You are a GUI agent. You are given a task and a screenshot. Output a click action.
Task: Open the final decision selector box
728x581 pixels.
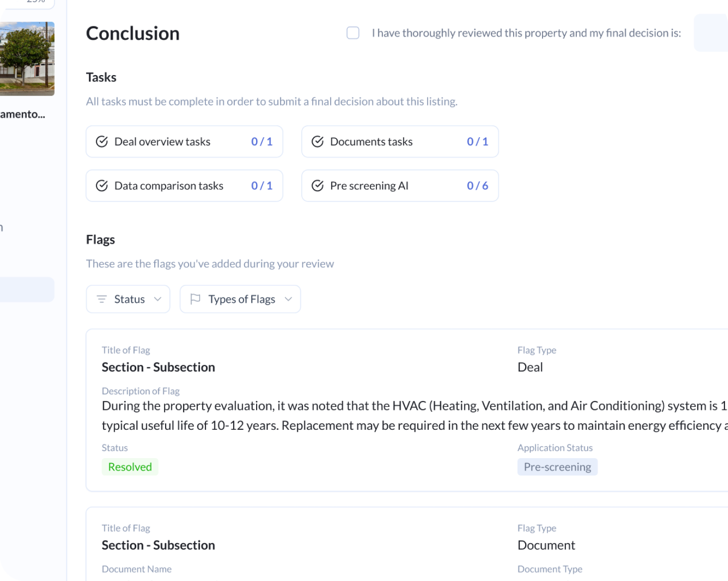click(711, 33)
